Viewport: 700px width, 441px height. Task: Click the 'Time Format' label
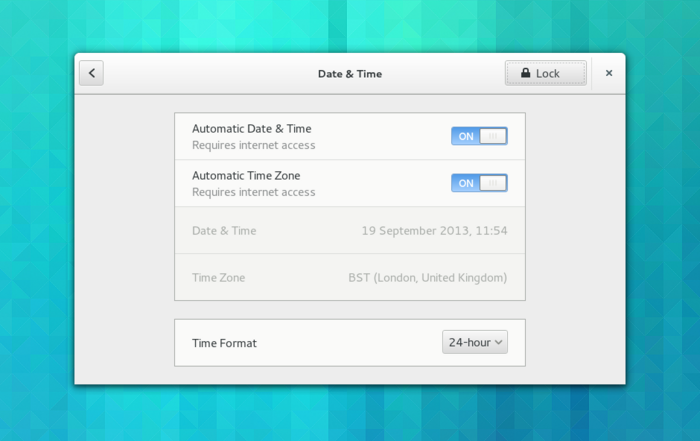tap(225, 343)
